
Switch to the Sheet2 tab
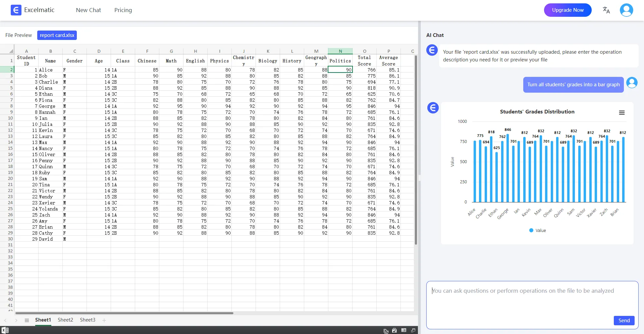65,320
